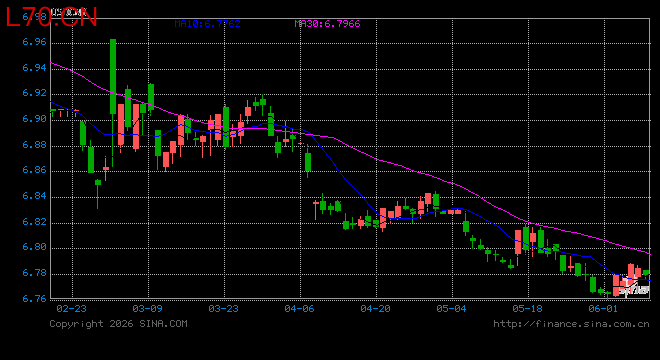
Task: Click the 04-06 date label
Action: coord(299,309)
